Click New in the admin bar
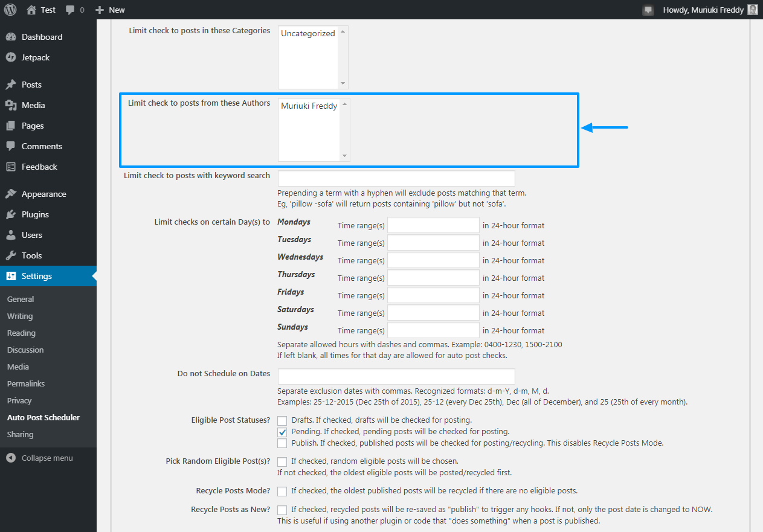Image resolution: width=763 pixels, height=532 pixels. tap(117, 10)
